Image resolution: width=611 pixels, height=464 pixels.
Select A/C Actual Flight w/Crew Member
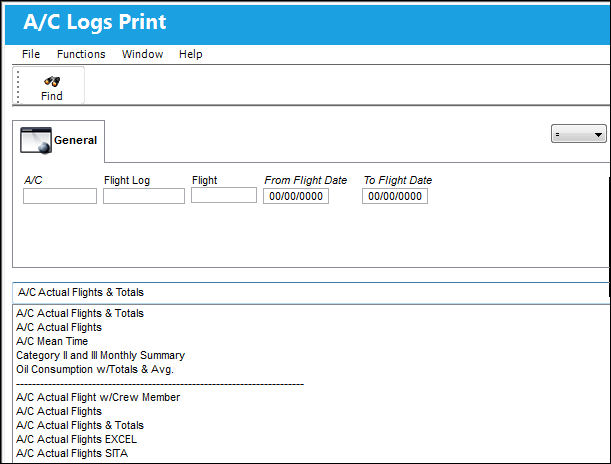point(98,397)
